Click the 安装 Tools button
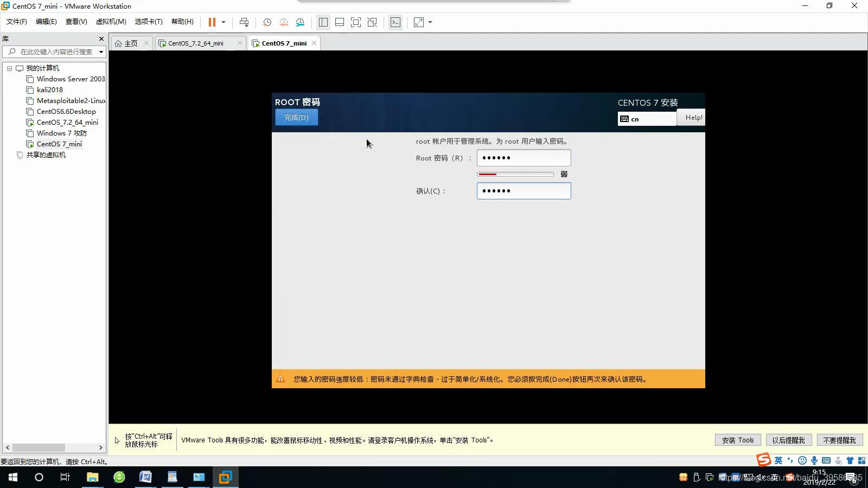This screenshot has width=868, height=488. [738, 440]
